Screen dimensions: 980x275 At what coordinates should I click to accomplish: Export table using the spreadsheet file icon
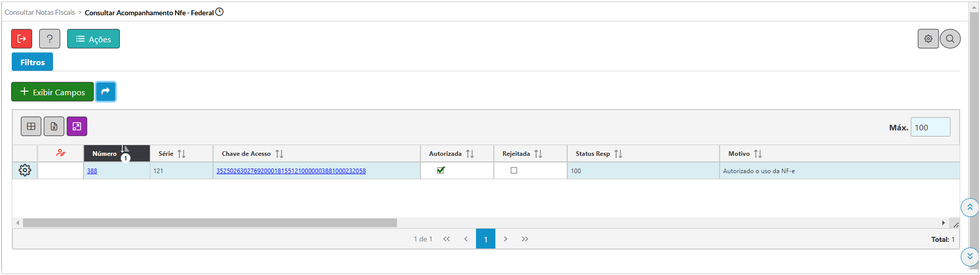coord(54,126)
